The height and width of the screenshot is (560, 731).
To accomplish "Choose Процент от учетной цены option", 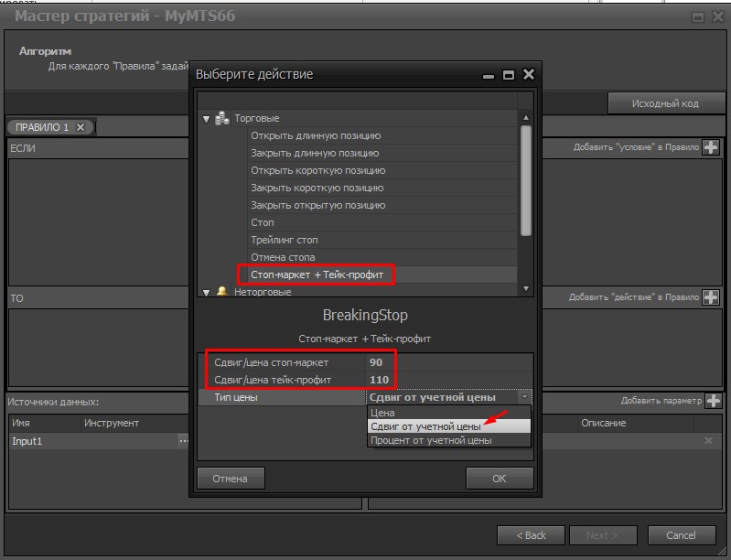I will tap(430, 440).
